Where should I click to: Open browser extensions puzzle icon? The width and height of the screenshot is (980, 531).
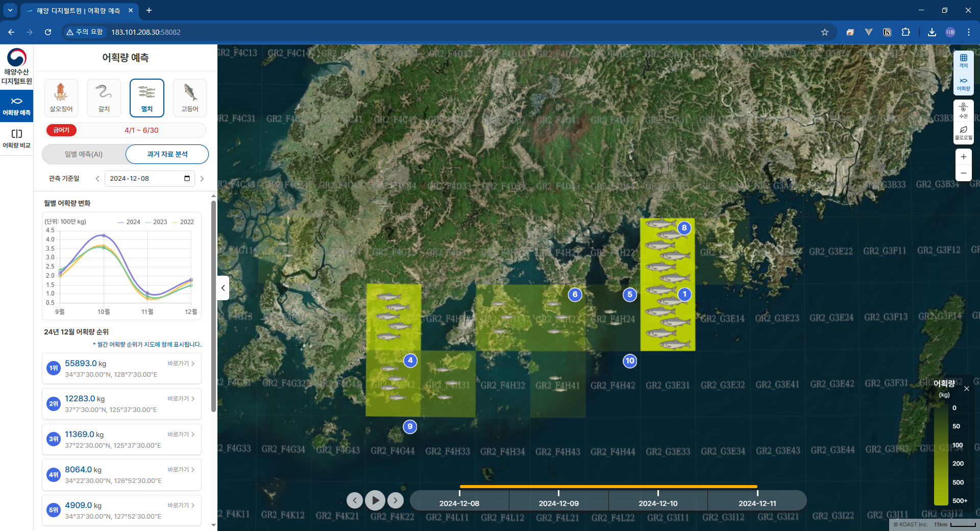coord(905,32)
